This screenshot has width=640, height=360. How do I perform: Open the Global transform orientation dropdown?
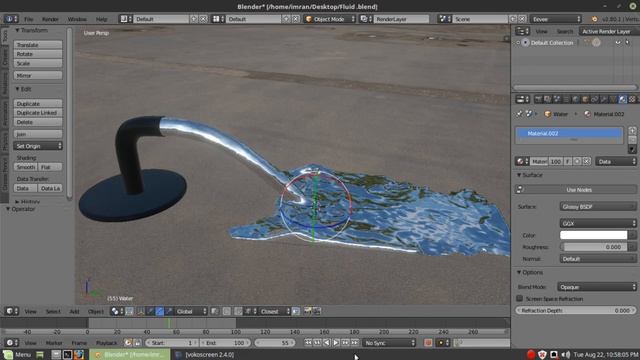(191, 311)
